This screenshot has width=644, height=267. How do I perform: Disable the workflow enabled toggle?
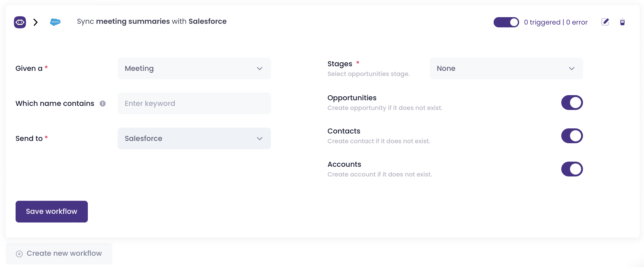506,22
